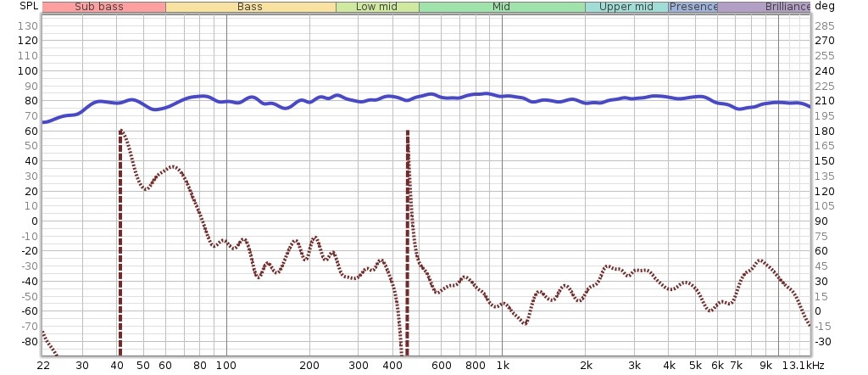This screenshot has height=375, width=868.
Task: Select the 180 value on deg axis
Action: pos(823,131)
